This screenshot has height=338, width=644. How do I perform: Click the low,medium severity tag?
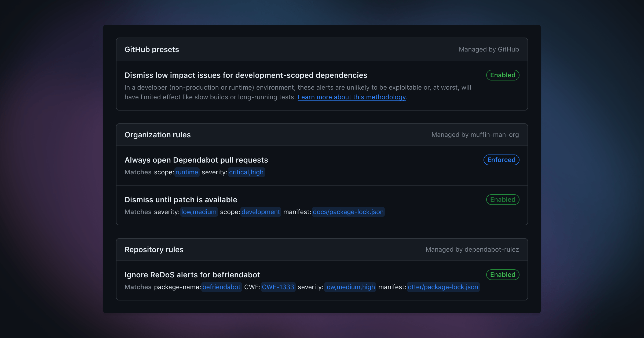tap(199, 212)
